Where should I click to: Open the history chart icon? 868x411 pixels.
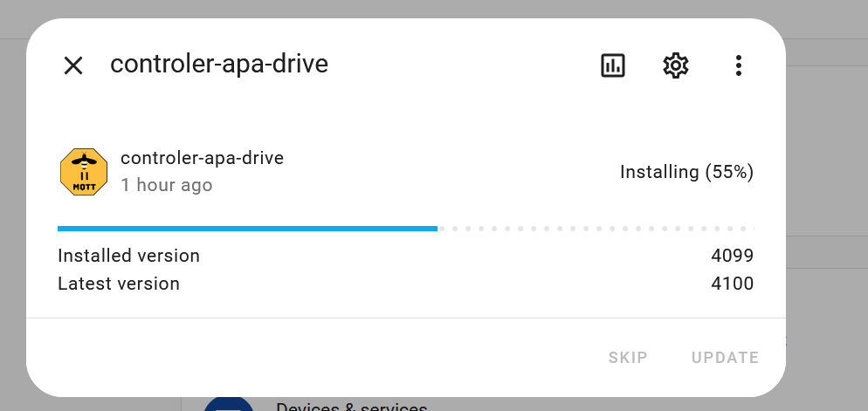613,65
